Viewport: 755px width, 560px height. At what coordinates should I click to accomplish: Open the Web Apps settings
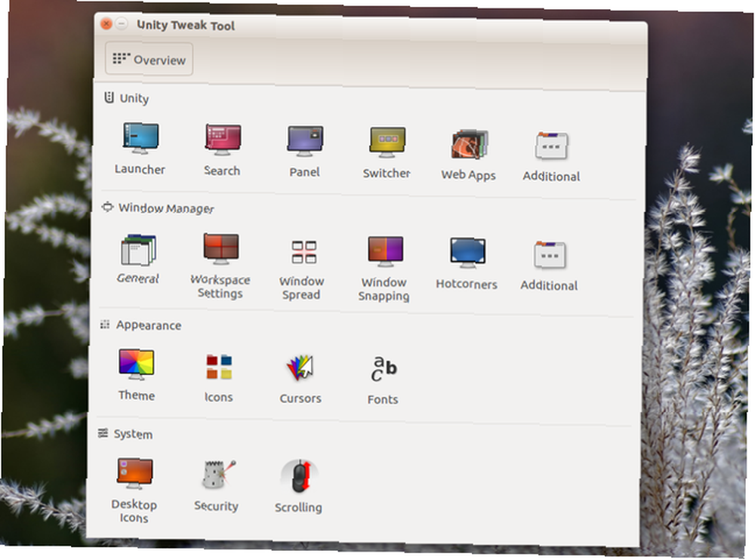point(469,155)
